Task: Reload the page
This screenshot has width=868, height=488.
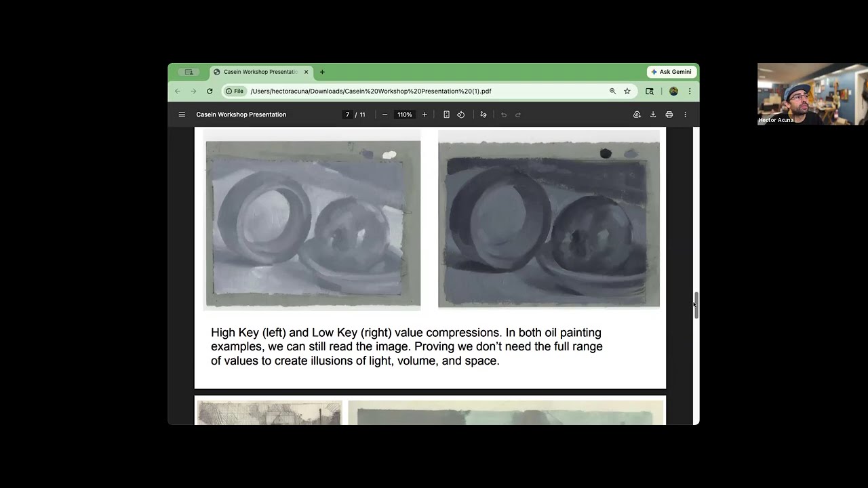Action: coord(210,91)
